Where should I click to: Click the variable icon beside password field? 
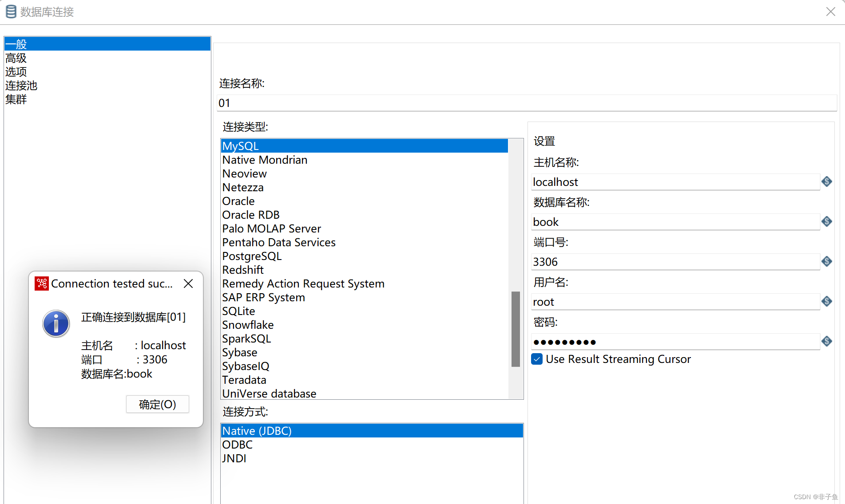click(x=826, y=341)
